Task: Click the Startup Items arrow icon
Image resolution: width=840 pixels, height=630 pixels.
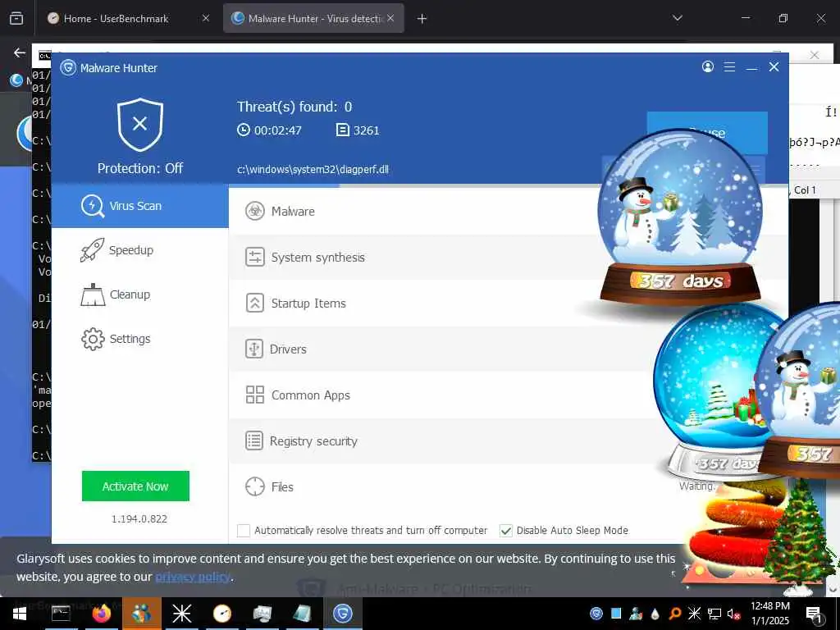Action: coord(254,304)
